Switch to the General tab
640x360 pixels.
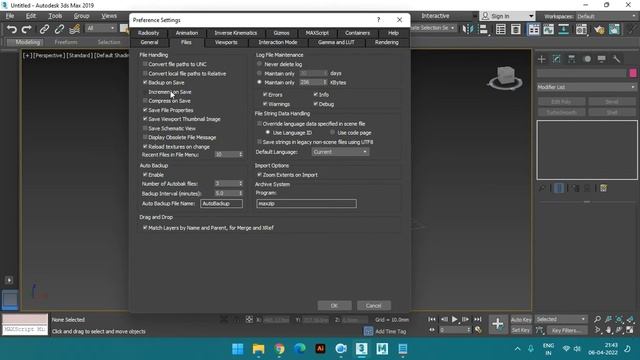point(149,42)
